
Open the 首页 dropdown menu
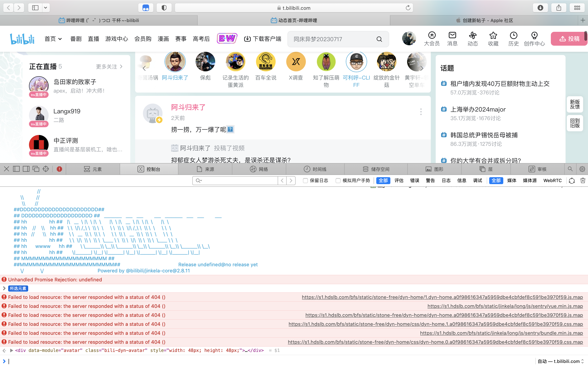53,39
